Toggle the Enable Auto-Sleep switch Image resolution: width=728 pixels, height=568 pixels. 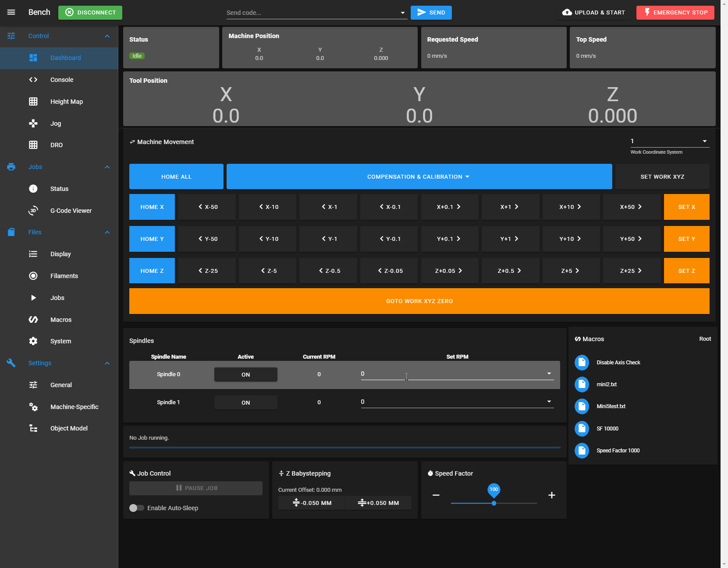[x=136, y=508]
